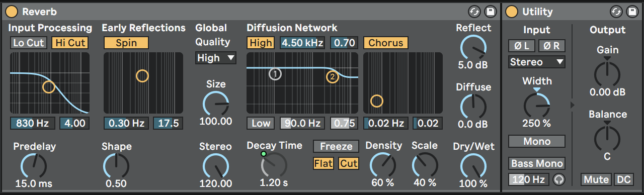Select the Spin circle handle
644x195 pixels.
142,76
